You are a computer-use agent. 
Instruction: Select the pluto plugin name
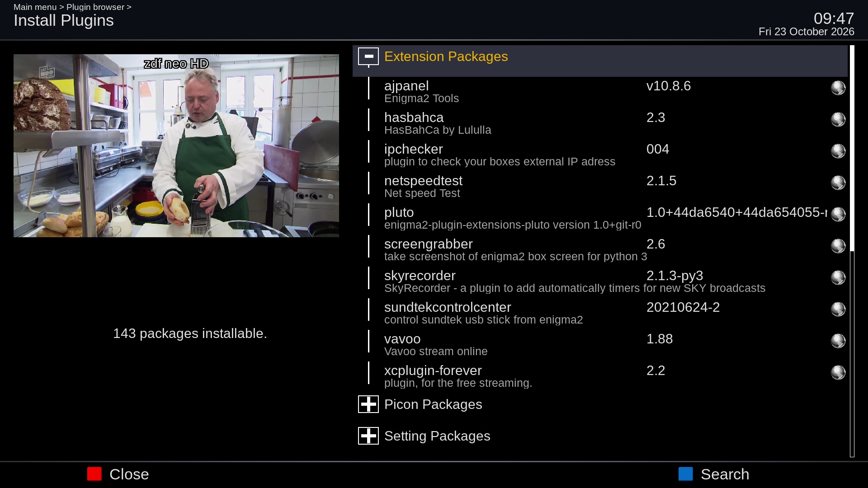click(x=399, y=212)
